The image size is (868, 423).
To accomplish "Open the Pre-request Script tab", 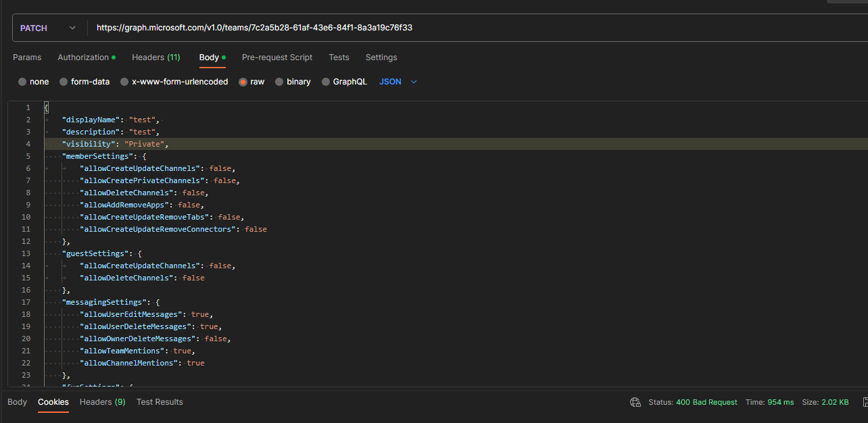I will [x=276, y=57].
